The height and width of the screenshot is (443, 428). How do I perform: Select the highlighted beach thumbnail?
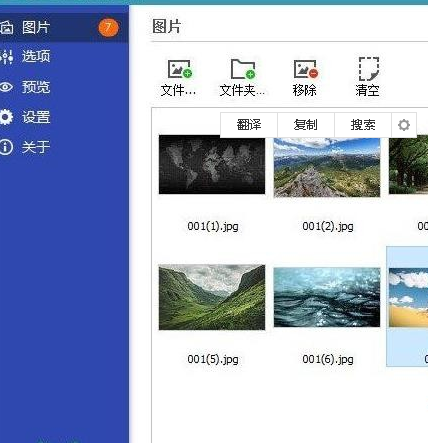(x=408, y=297)
